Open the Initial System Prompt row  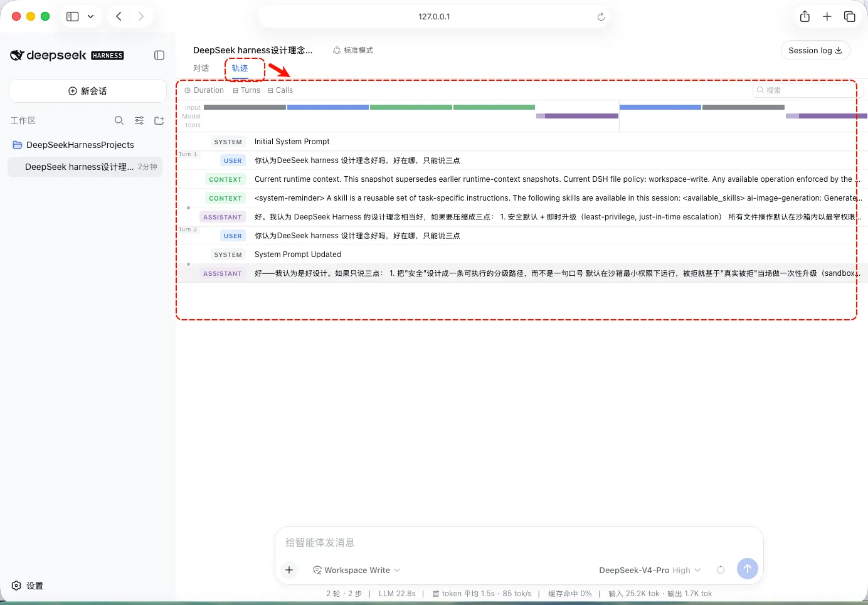click(522, 142)
